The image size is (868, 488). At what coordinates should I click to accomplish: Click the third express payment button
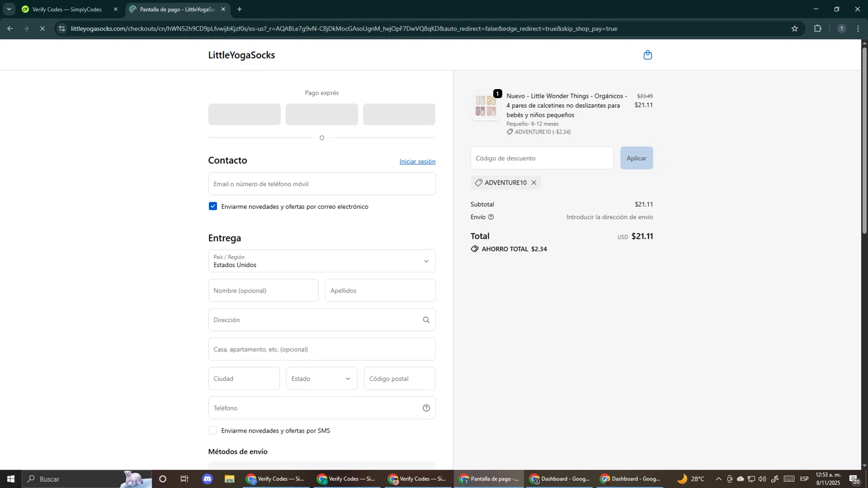click(399, 114)
